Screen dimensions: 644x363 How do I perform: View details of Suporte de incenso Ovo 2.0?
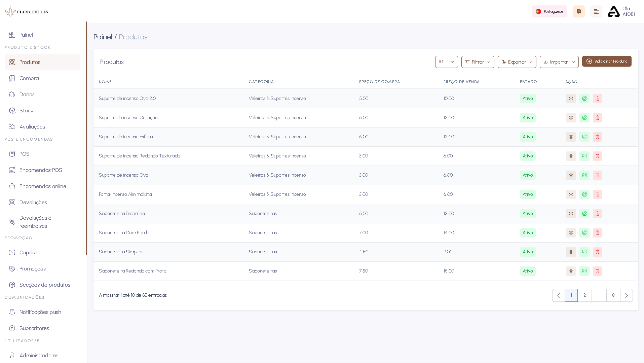pyautogui.click(x=571, y=99)
